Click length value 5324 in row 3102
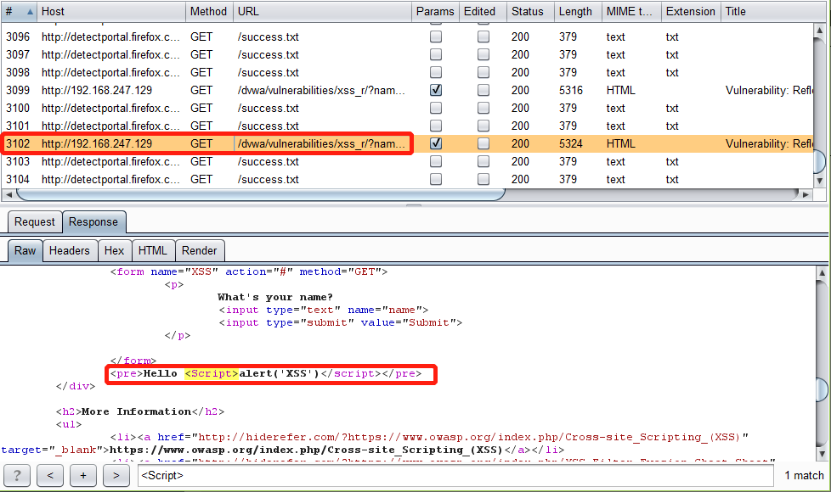Image resolution: width=831 pixels, height=493 pixels. coord(570,144)
